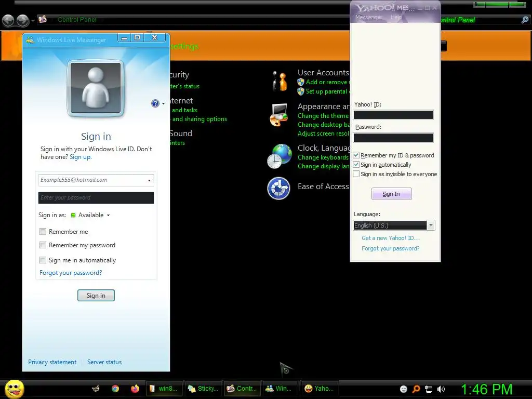
Task: Open the Sign up link
Action: 81,157
